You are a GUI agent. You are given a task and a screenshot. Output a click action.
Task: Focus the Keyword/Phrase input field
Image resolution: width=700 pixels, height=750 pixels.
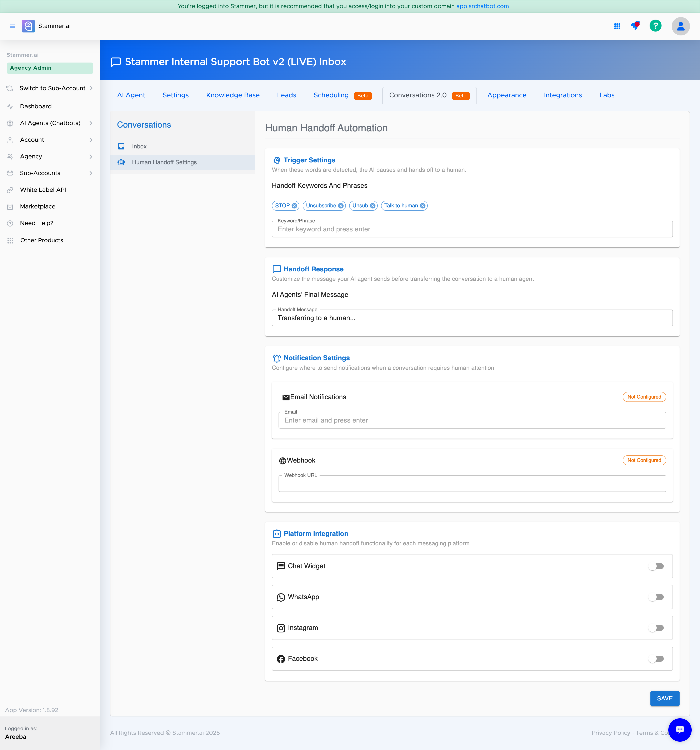(472, 229)
